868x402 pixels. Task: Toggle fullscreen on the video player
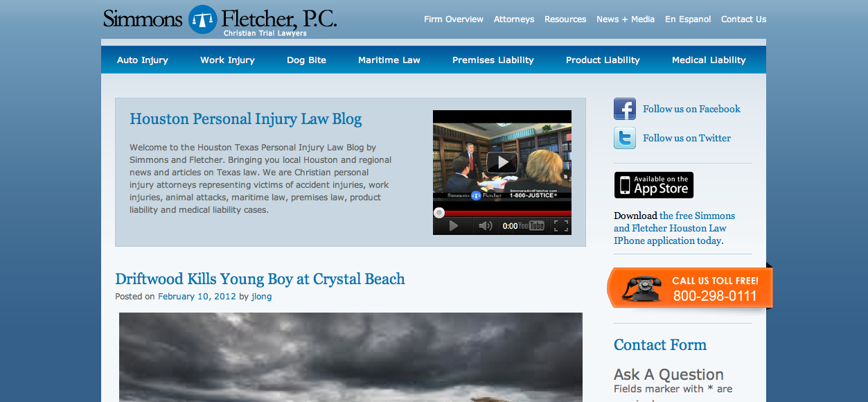pos(561,226)
